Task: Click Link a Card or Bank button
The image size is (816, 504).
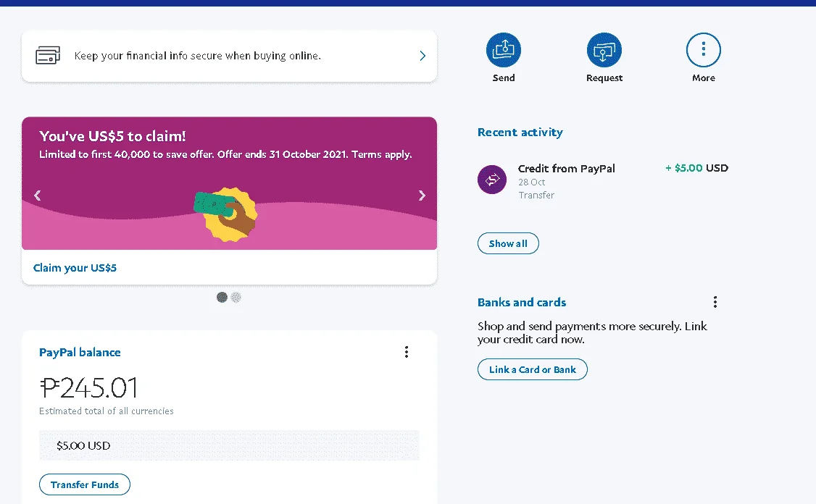Action: coord(533,369)
